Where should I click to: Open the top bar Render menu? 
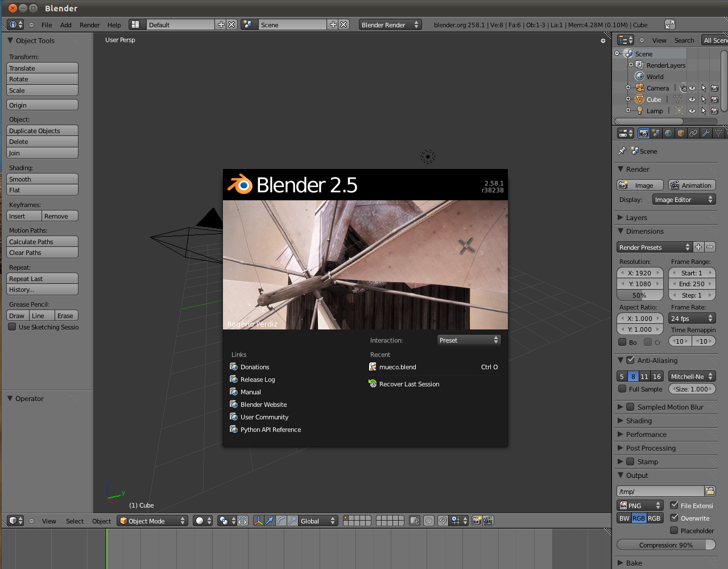coord(89,24)
